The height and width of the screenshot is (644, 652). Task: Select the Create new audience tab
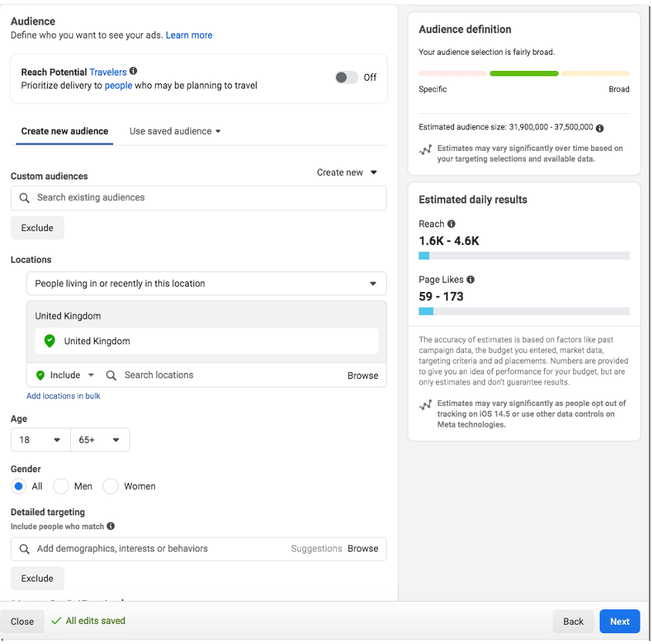(x=65, y=131)
